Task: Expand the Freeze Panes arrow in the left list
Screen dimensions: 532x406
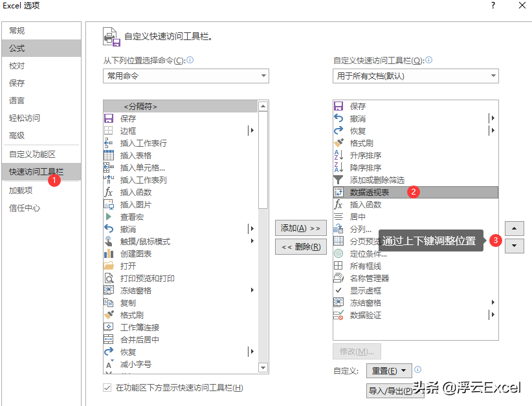Action: tap(252, 290)
